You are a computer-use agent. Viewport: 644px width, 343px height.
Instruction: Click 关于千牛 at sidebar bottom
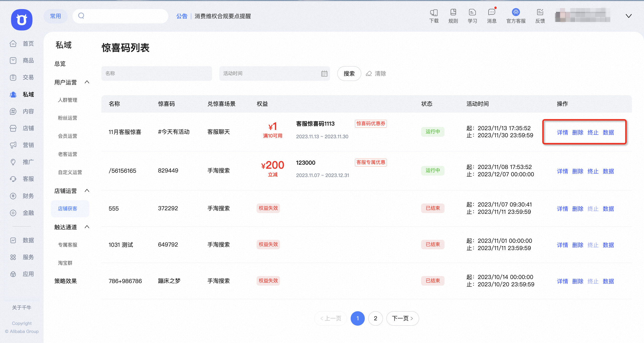22,307
